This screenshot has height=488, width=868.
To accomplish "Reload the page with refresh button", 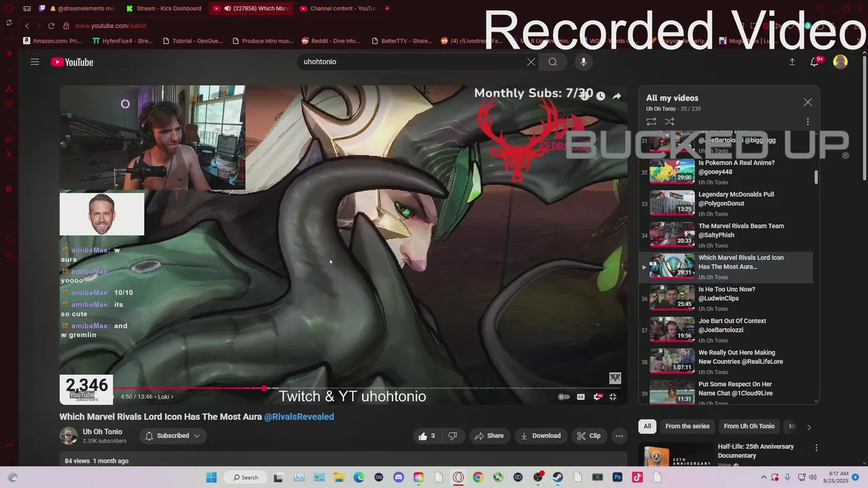I will (x=51, y=26).
